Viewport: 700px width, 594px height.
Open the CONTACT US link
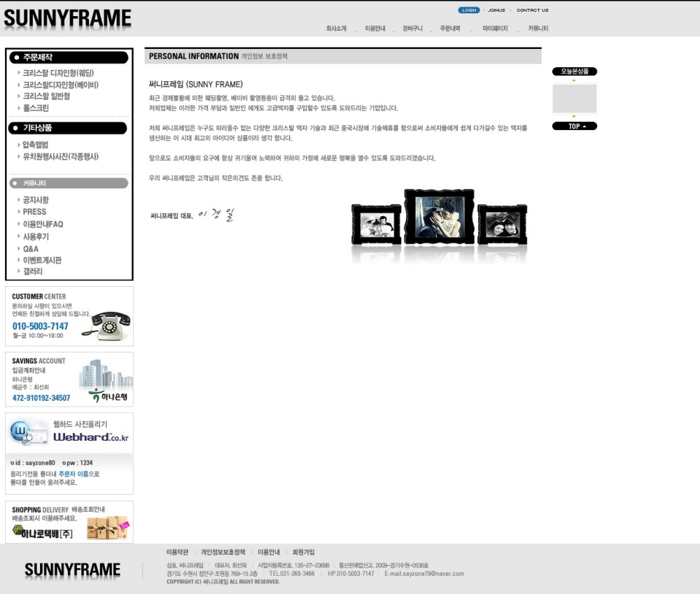tap(532, 10)
